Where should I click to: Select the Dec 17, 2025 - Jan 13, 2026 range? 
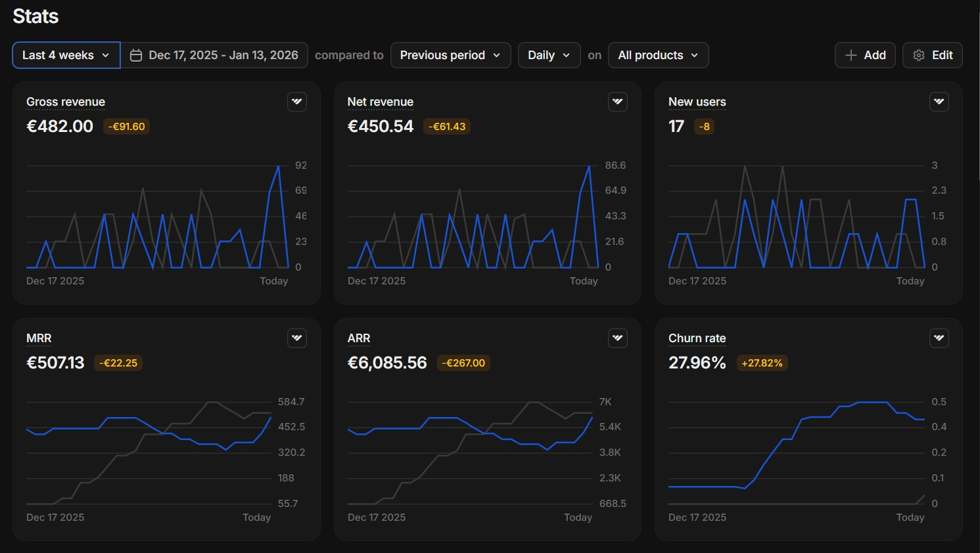(223, 55)
